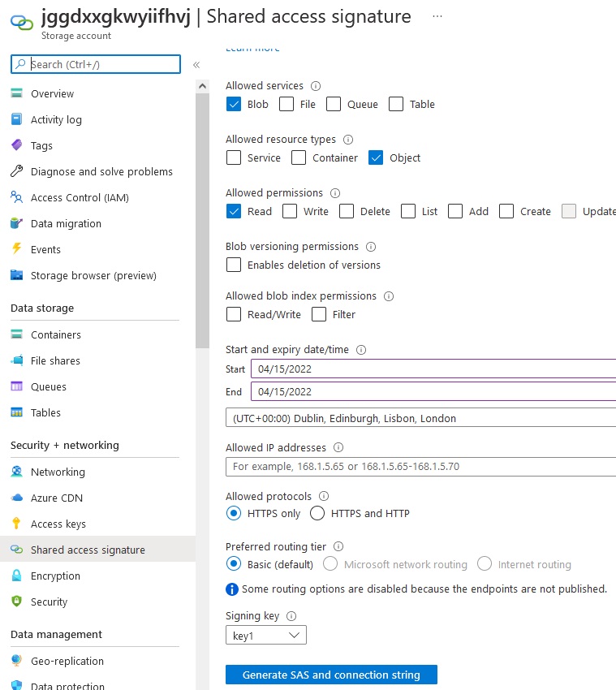Screen dimensions: 616x690
Task: Click info icon beside Signing key
Action: click(292, 616)
